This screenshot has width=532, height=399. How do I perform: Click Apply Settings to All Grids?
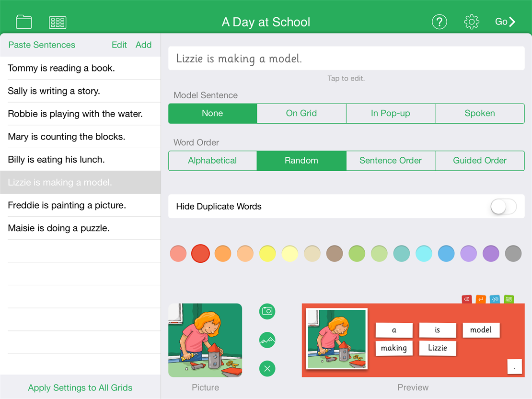point(80,387)
